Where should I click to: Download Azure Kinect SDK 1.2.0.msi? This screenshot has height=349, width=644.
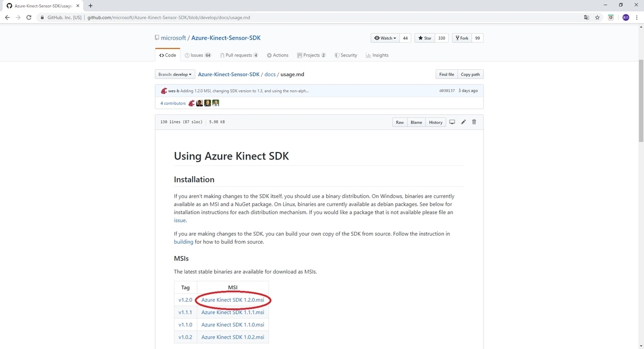[x=233, y=300]
